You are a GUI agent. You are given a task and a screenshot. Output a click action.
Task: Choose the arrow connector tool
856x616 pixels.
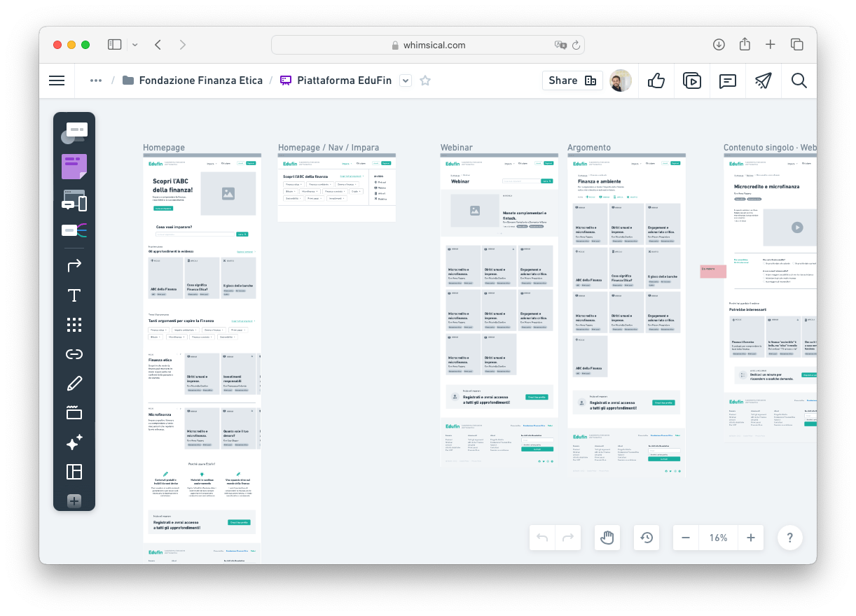coord(74,265)
